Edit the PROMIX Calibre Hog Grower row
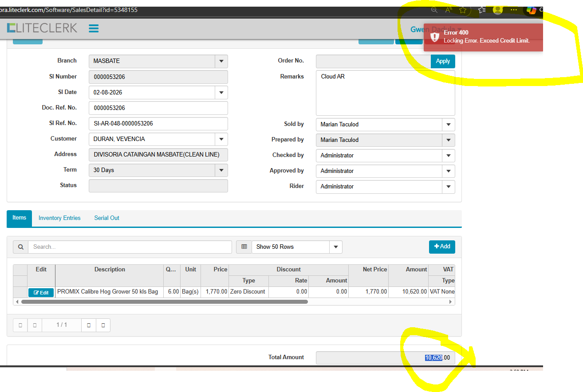 click(41, 293)
